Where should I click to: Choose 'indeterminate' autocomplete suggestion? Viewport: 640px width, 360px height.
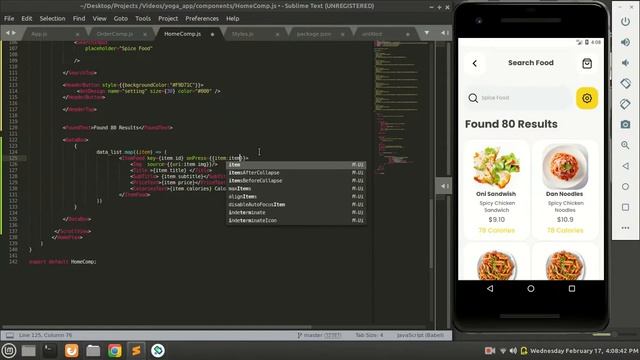coord(296,212)
